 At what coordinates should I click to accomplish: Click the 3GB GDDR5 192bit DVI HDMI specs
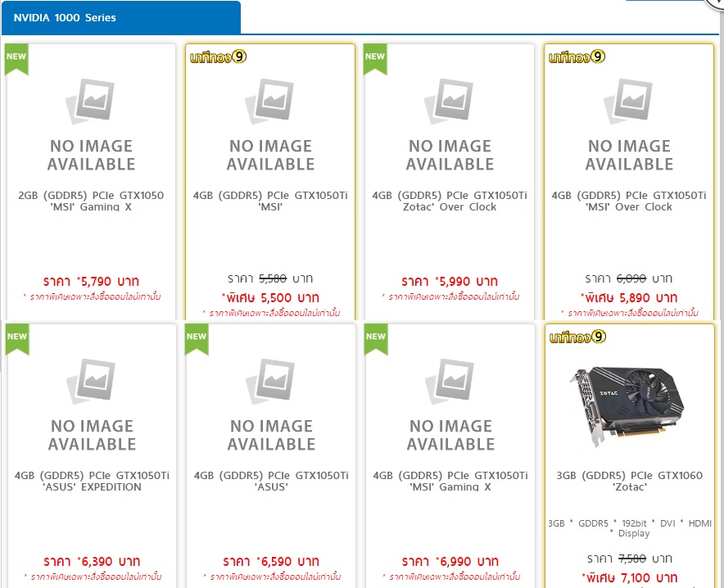[630, 528]
